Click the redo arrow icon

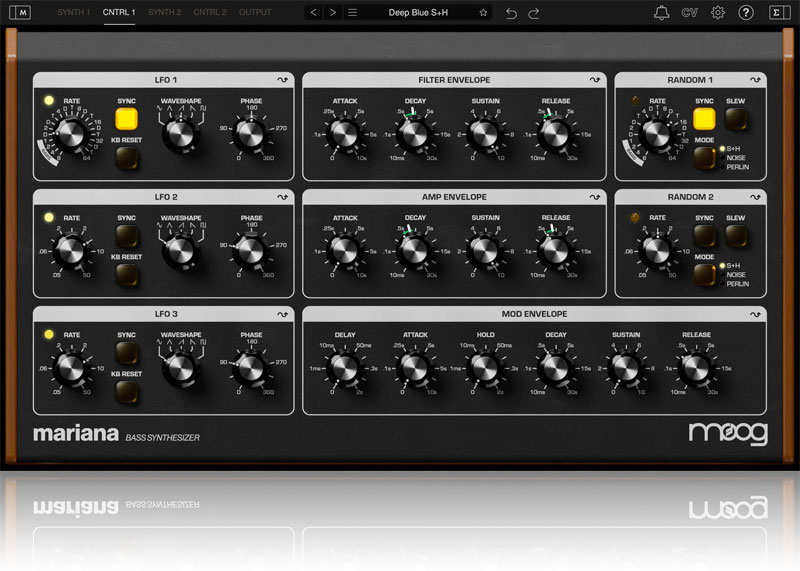[x=534, y=13]
